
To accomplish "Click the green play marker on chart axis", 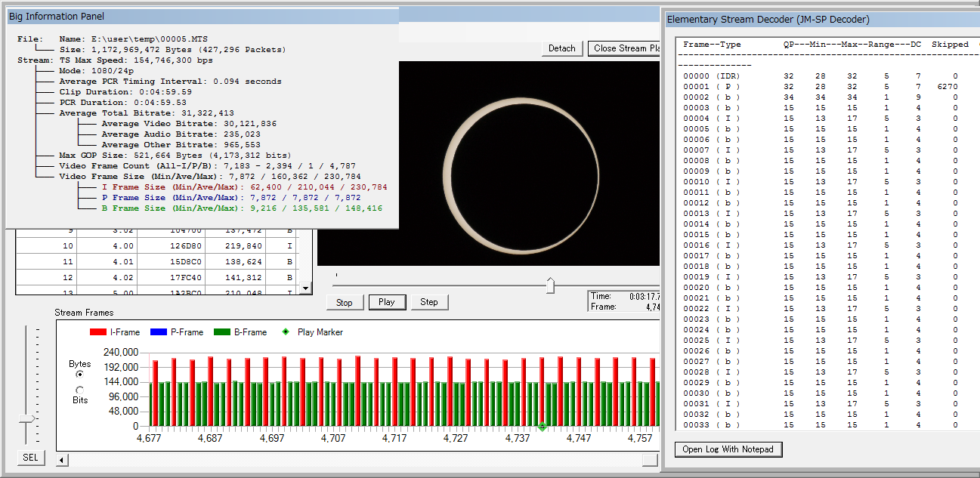I will 542,427.
